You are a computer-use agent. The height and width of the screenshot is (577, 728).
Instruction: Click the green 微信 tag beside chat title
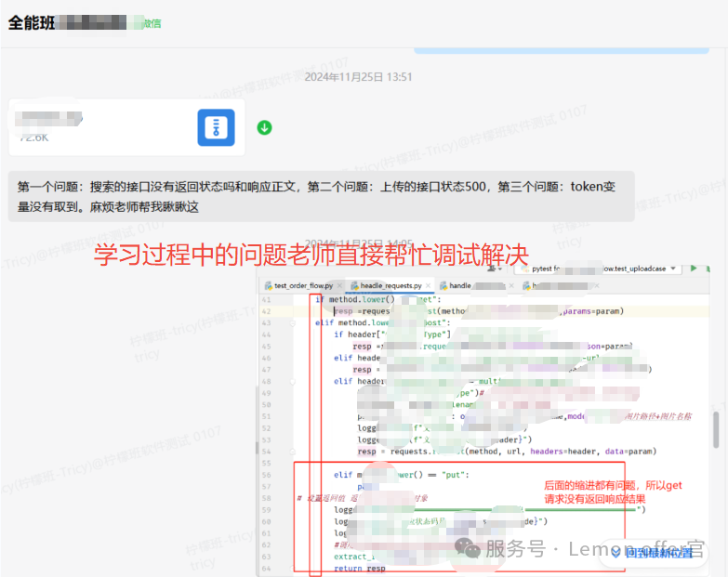coord(152,23)
